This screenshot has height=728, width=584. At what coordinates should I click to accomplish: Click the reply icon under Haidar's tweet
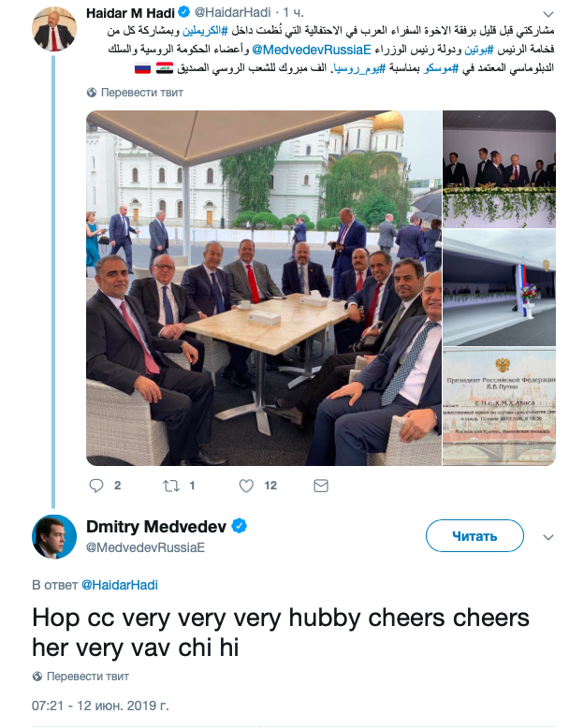pyautogui.click(x=95, y=486)
